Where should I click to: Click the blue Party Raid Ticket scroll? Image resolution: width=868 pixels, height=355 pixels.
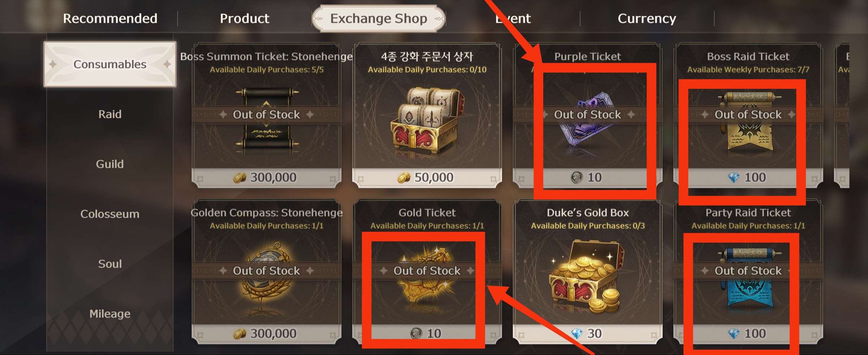pyautogui.click(x=749, y=277)
